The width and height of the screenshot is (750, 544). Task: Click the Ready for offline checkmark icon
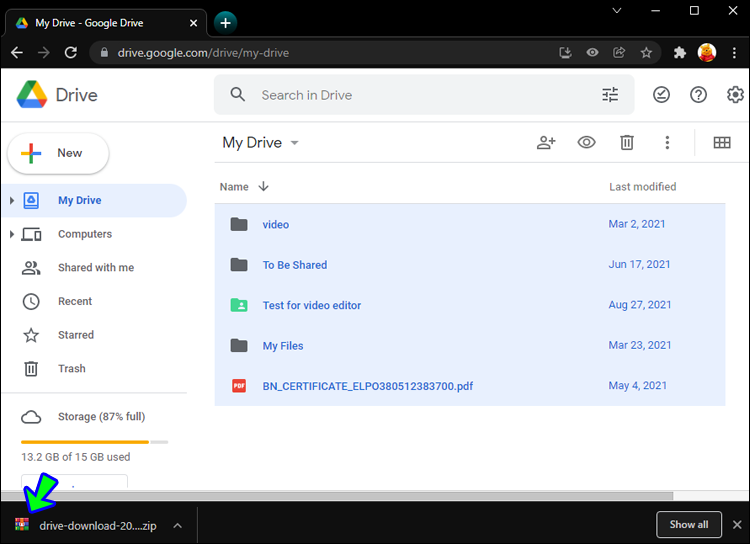tap(661, 95)
